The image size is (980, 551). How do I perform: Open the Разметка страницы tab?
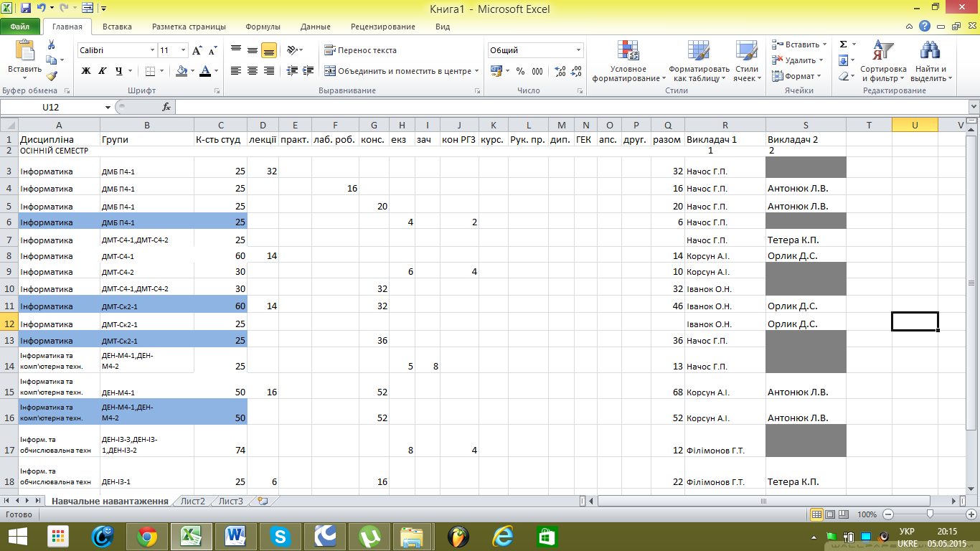click(x=189, y=27)
